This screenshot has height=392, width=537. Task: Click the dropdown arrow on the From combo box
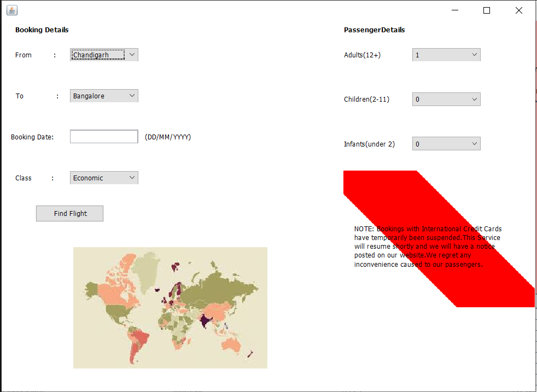(x=132, y=55)
